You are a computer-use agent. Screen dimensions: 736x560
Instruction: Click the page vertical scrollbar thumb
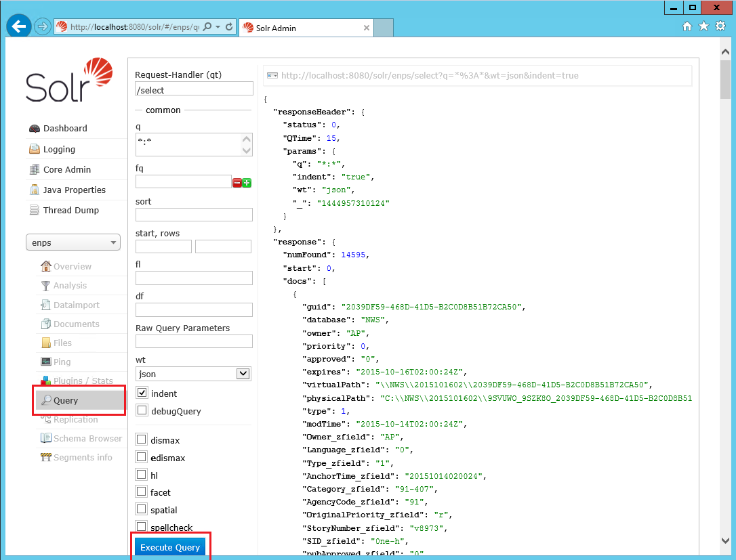[726, 79]
